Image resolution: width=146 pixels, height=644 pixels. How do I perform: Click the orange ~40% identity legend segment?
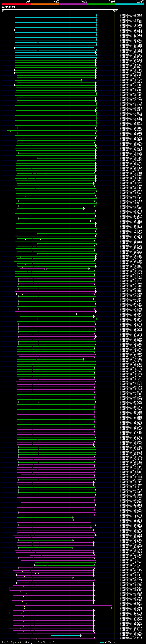point(45,4)
